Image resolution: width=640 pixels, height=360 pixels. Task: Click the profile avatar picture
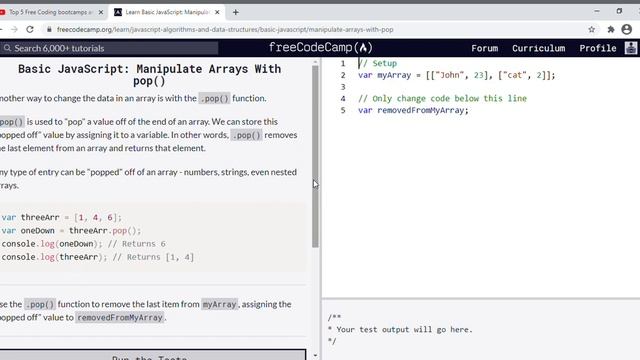click(631, 48)
